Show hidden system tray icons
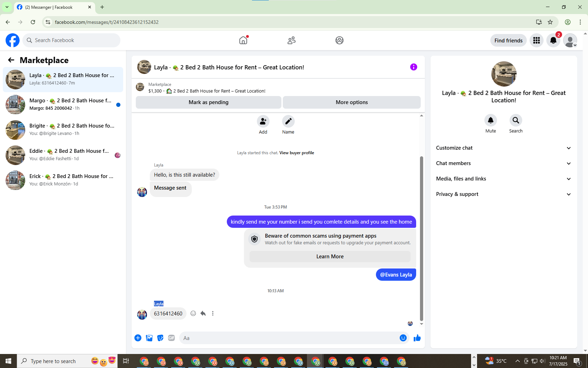 [518, 361]
